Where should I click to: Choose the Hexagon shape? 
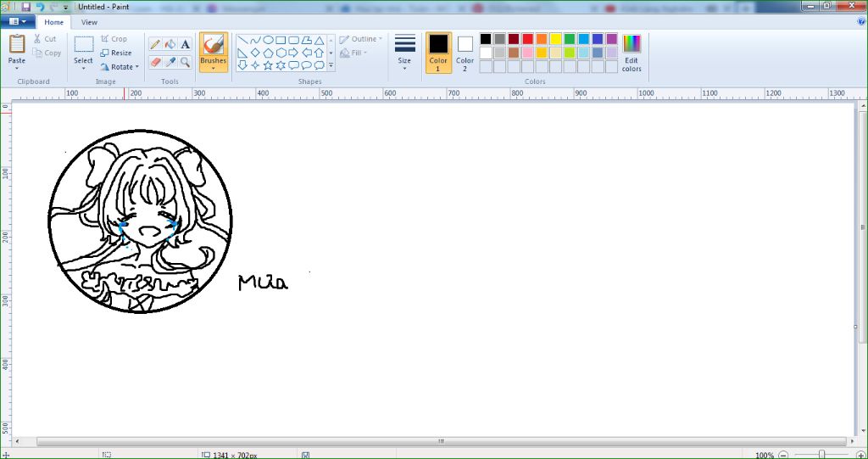click(281, 53)
